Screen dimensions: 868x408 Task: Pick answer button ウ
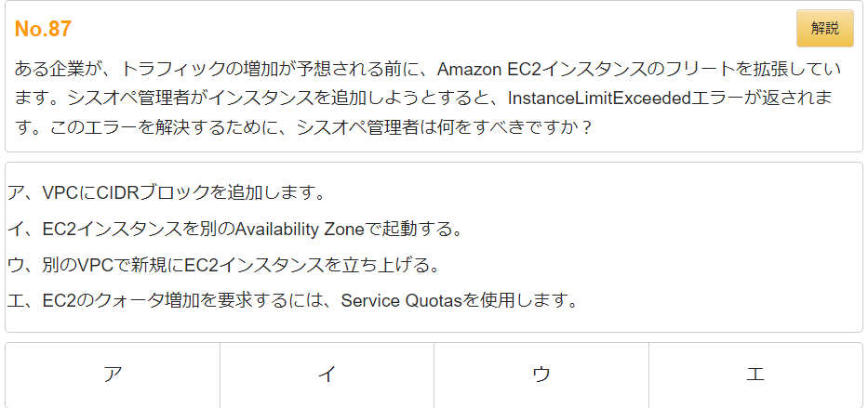[541, 375]
